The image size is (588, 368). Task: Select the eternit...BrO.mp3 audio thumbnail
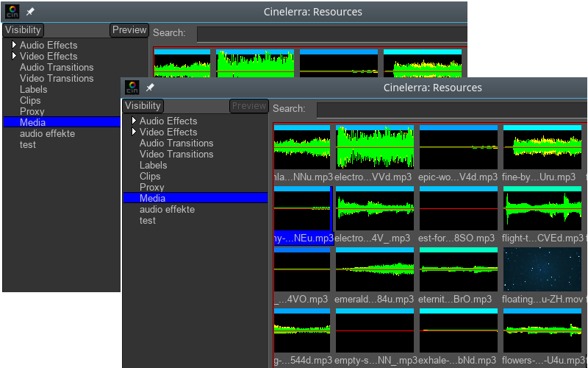(x=459, y=269)
